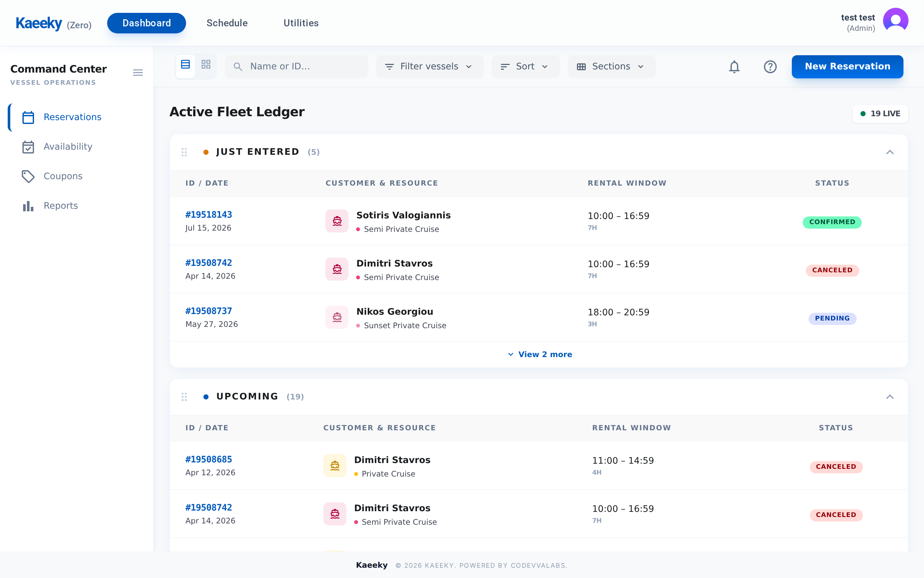Click the Command Center sidebar title
This screenshot has height=578, width=924.
(x=58, y=69)
